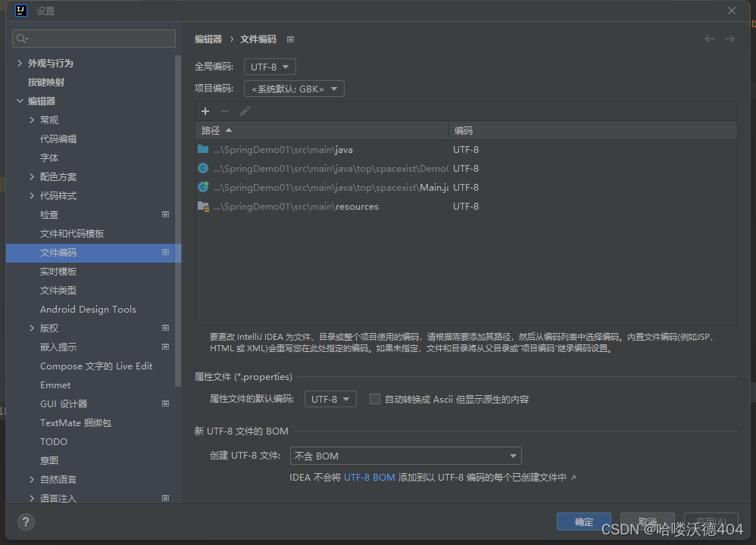
Task: Click project marker icon next to 检查
Action: [165, 214]
